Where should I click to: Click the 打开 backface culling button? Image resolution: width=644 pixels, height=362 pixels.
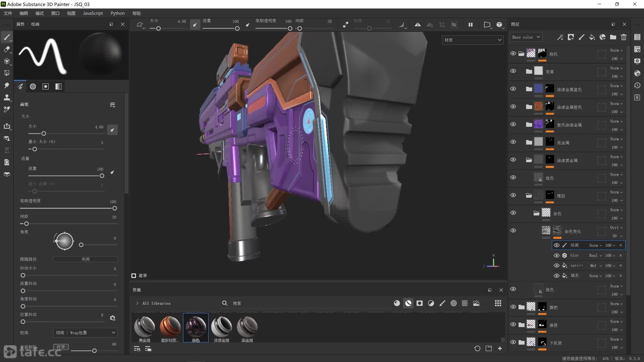pyautogui.click(x=61, y=347)
